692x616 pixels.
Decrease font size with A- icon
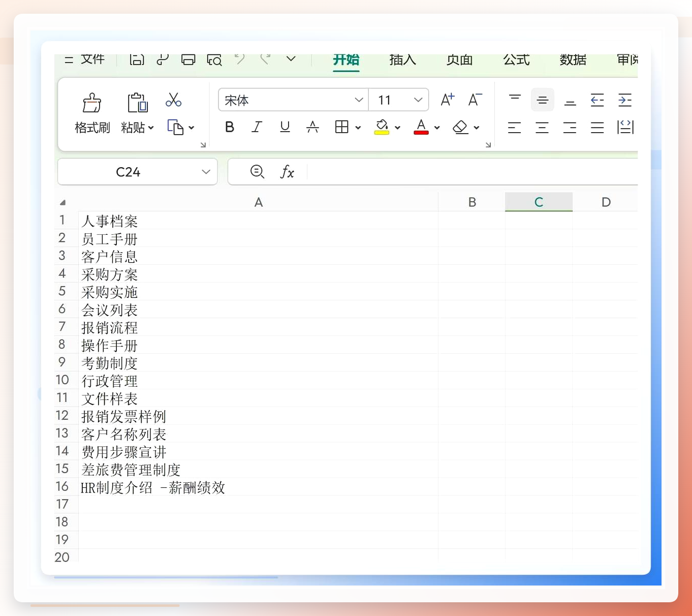pyautogui.click(x=475, y=100)
